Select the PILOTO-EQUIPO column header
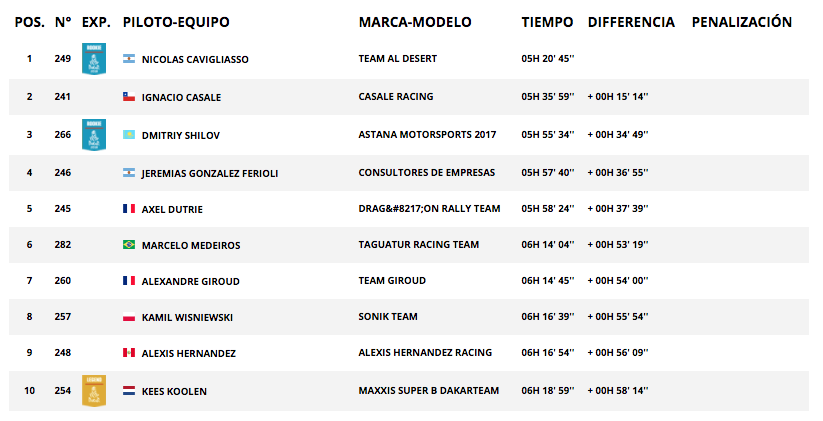Image resolution: width=823 pixels, height=421 pixels. [176, 22]
